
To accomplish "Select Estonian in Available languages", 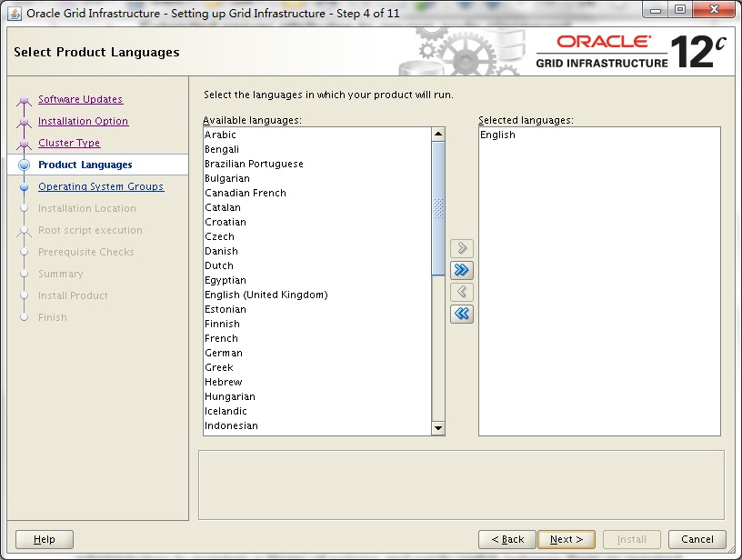I will (x=317, y=309).
